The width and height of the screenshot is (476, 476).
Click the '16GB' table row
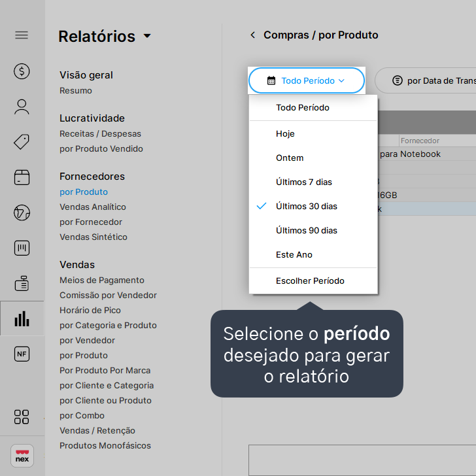coord(427,195)
